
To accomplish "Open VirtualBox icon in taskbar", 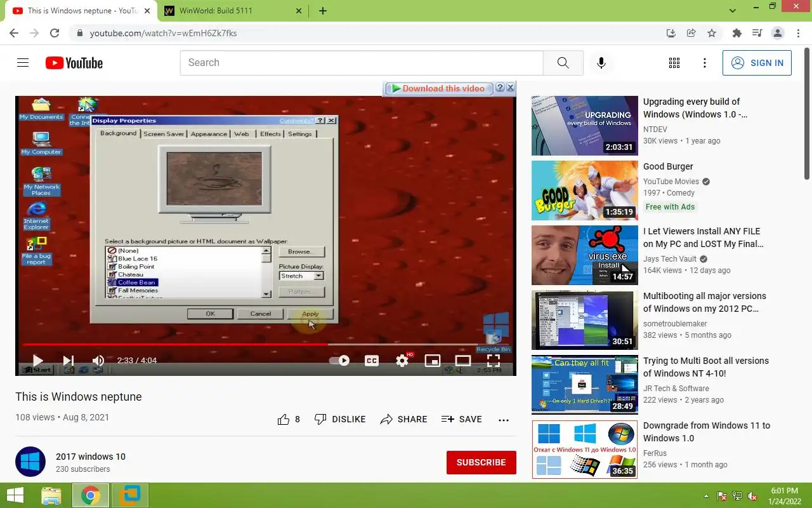I will 130,495.
